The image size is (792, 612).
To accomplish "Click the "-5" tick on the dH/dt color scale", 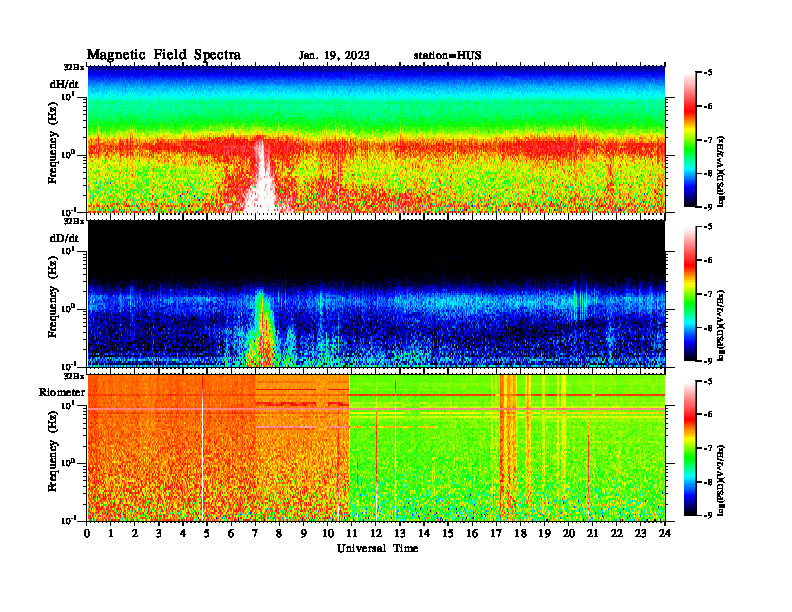I will coord(708,73).
